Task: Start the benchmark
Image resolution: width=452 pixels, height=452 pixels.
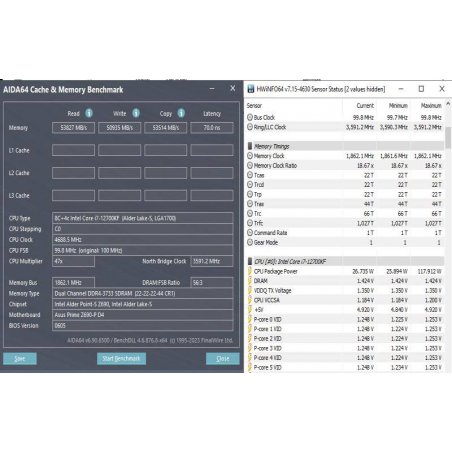Action: tap(121, 359)
